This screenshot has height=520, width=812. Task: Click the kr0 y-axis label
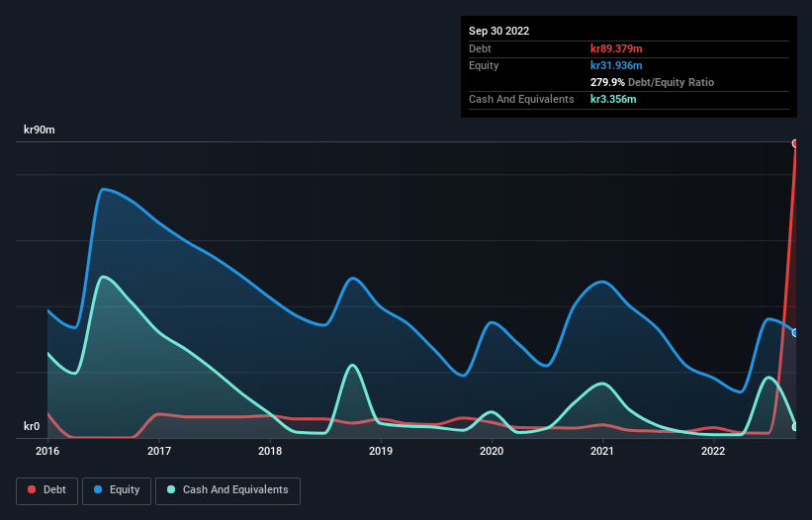coord(32,426)
